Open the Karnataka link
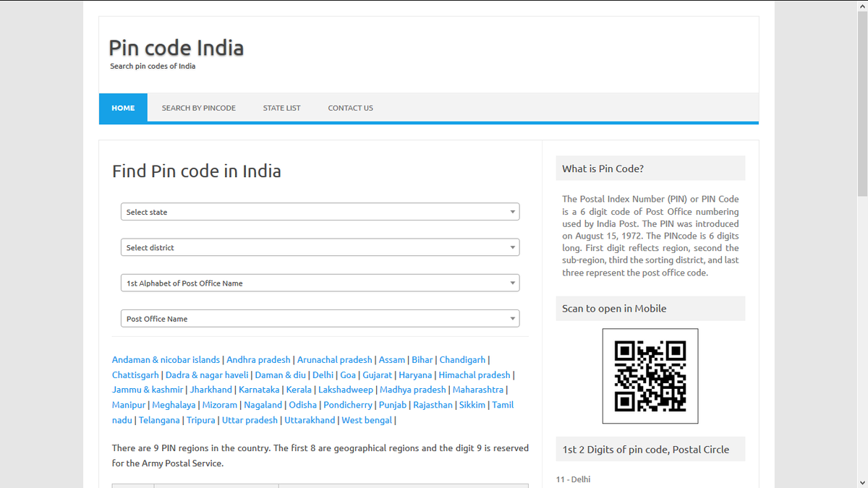 [259, 390]
